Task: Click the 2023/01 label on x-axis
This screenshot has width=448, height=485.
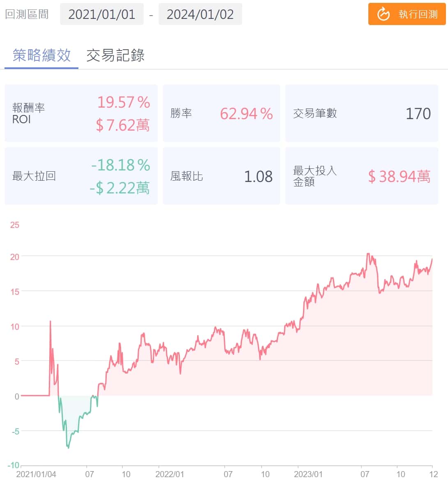Action: (308, 474)
